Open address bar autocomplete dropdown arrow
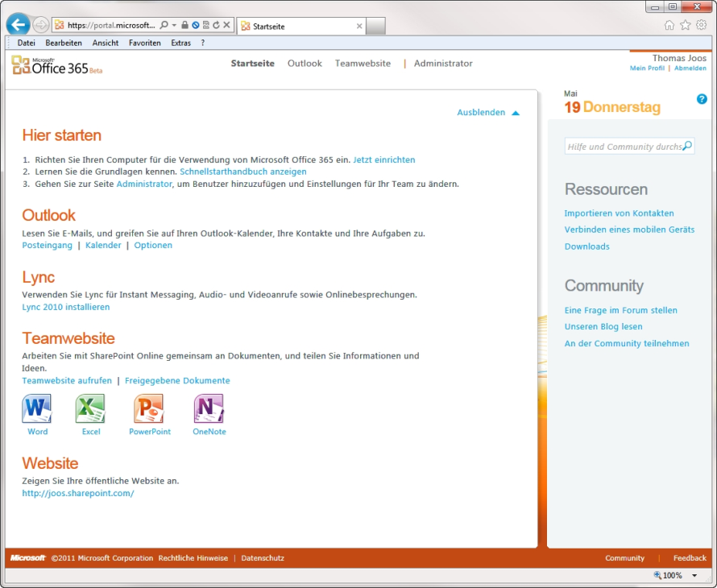Viewport: 717px width, 588px height. point(174,25)
